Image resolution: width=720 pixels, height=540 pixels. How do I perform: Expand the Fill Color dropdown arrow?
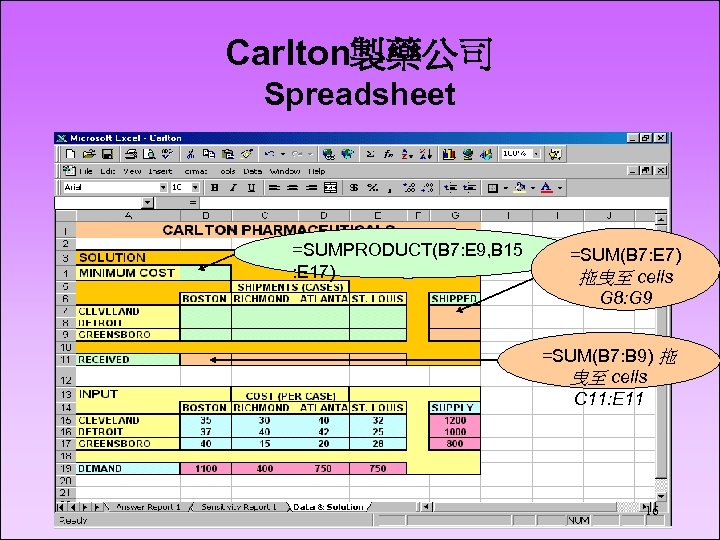pos(533,187)
